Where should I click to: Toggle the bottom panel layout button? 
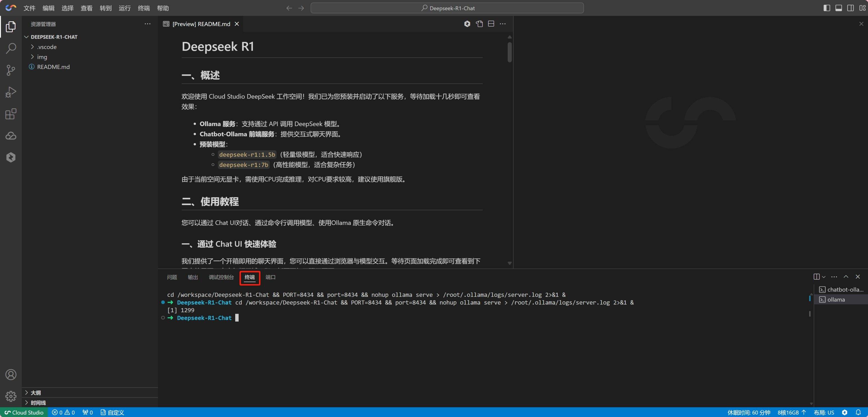[x=839, y=8]
